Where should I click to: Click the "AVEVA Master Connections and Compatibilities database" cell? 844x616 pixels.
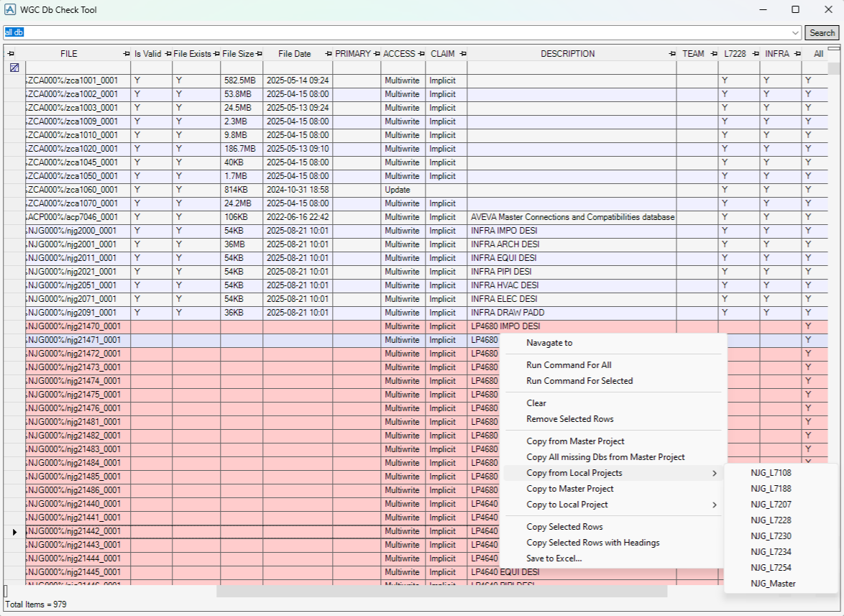point(572,217)
